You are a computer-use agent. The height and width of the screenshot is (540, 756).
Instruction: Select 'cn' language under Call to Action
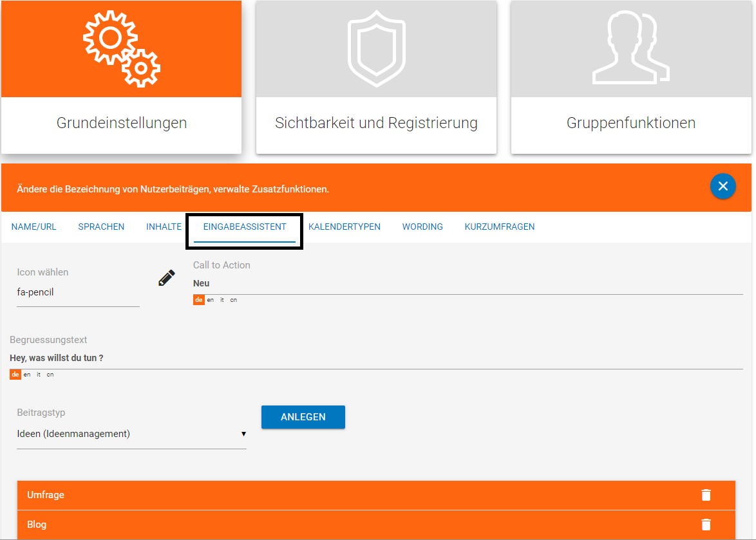pyautogui.click(x=233, y=300)
